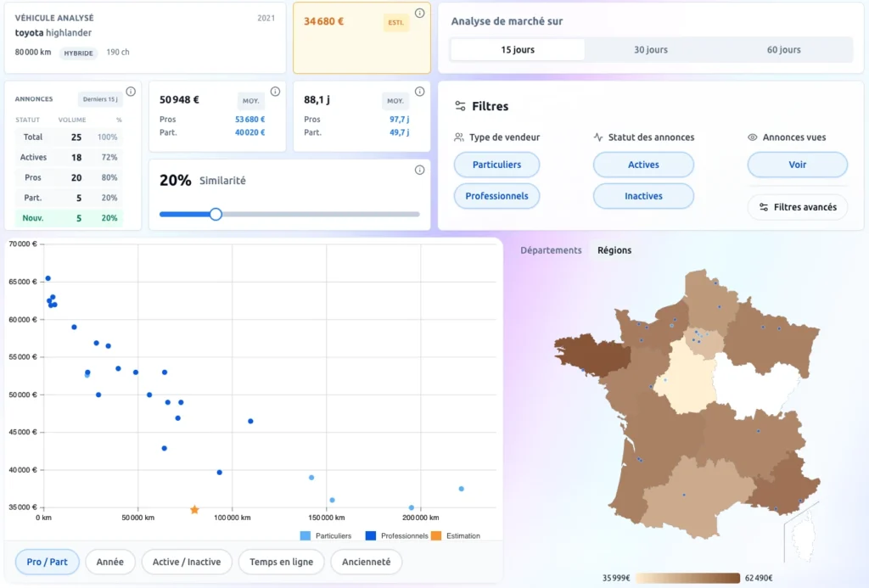Click info icon on average days card

419,92
